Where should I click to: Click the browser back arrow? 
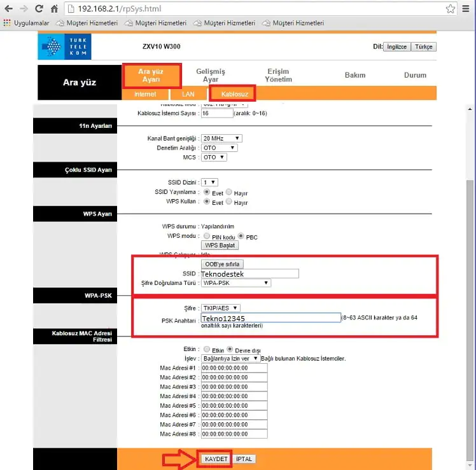tap(8, 9)
